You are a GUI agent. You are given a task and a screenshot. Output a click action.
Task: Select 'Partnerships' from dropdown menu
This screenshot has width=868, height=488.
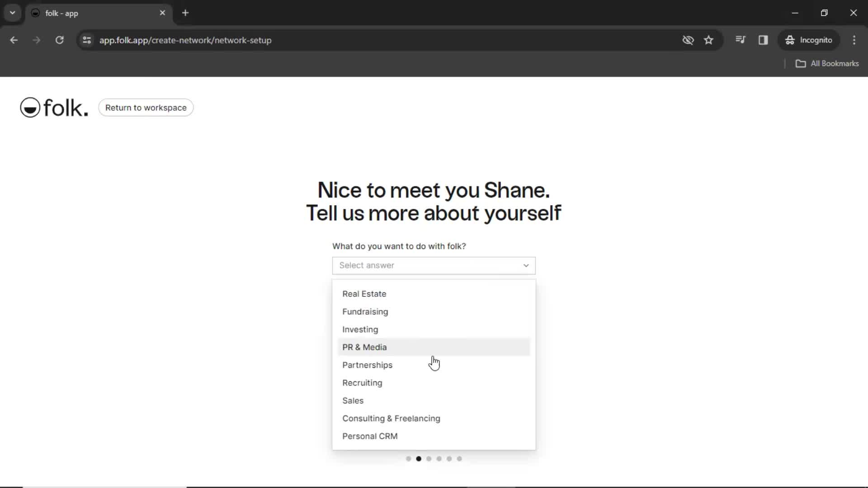pos(368,365)
